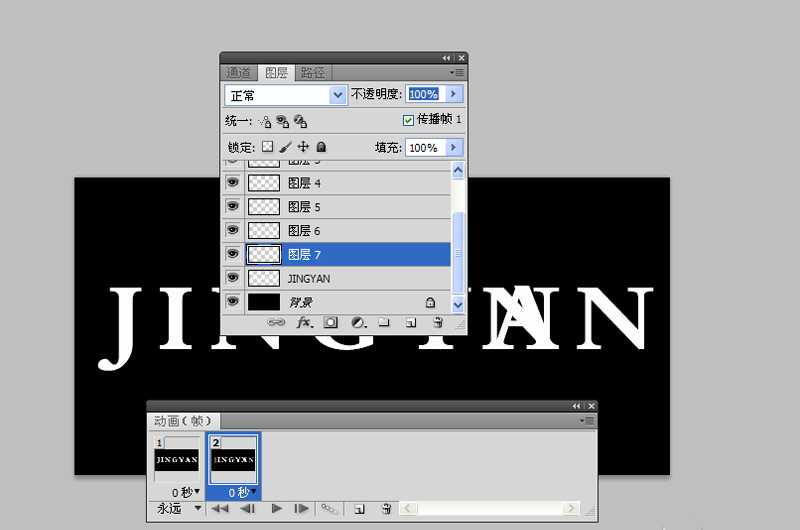
Task: Collapse the Layers panel with double arrows
Action: point(446,58)
